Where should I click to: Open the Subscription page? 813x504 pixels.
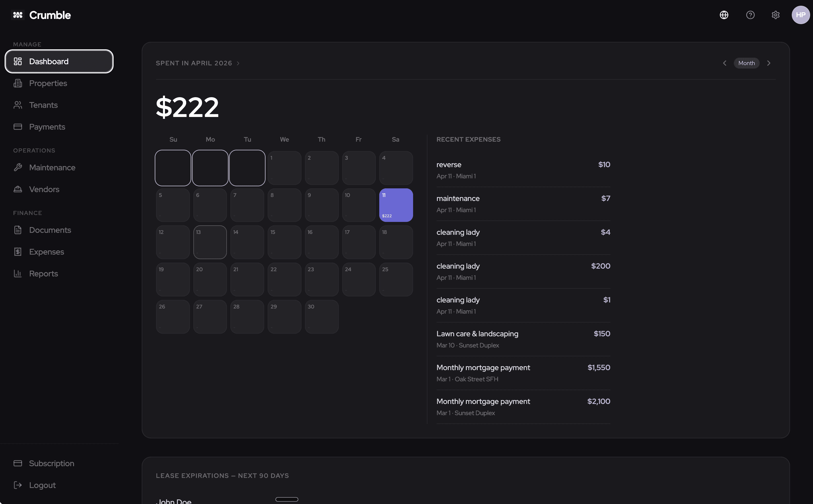[x=51, y=463]
